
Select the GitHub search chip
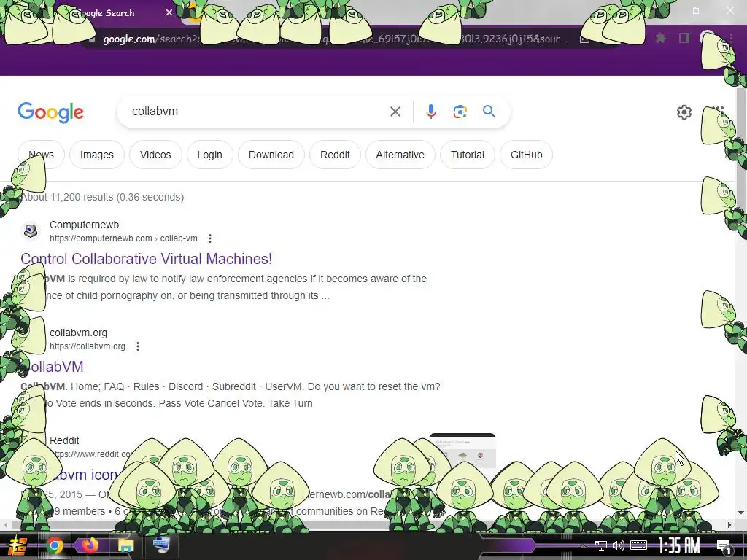click(527, 155)
